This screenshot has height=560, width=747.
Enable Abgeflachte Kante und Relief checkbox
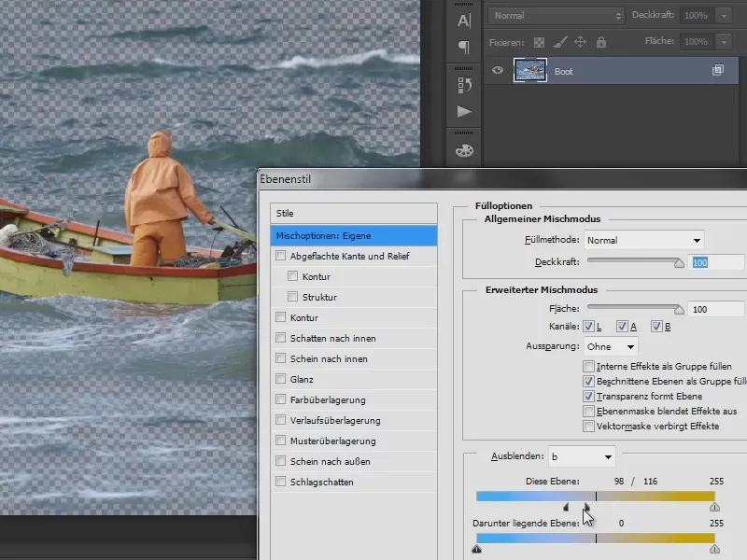click(281, 256)
